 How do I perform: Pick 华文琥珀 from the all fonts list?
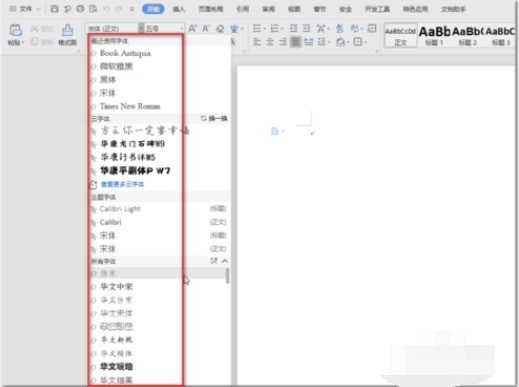pos(116,367)
